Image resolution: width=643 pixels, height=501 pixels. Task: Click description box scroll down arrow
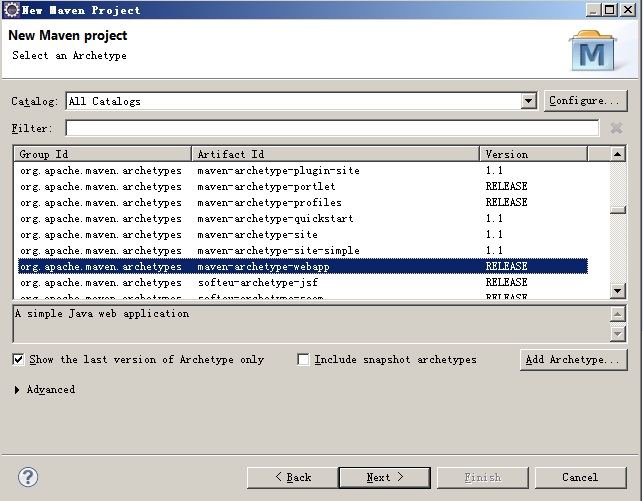click(x=617, y=333)
